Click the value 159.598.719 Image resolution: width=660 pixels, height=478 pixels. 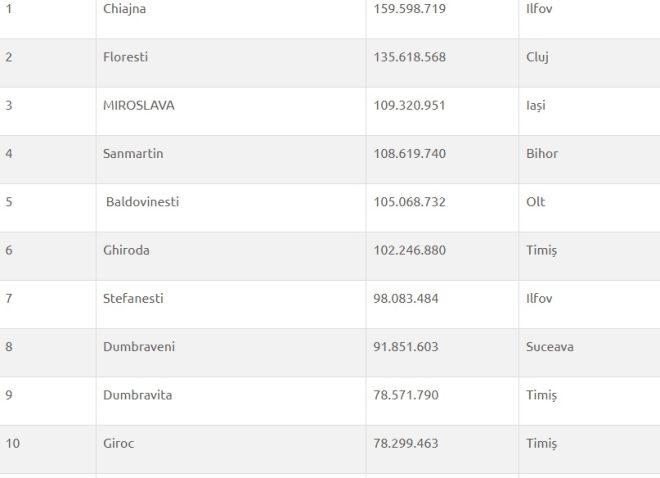coord(410,9)
